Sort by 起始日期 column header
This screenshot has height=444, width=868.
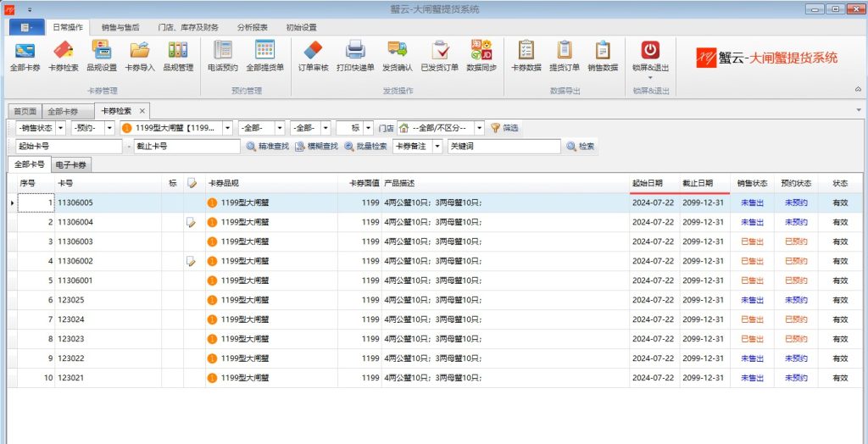[654, 183]
